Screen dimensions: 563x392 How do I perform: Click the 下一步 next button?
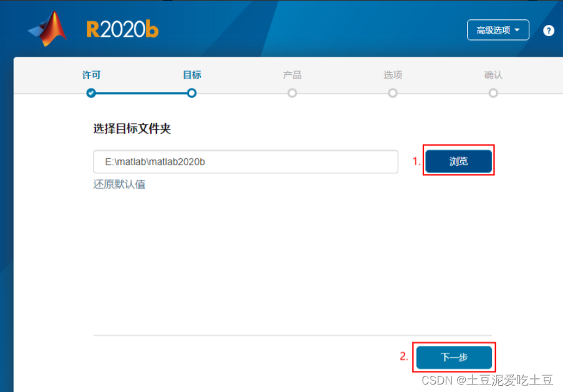[454, 357]
